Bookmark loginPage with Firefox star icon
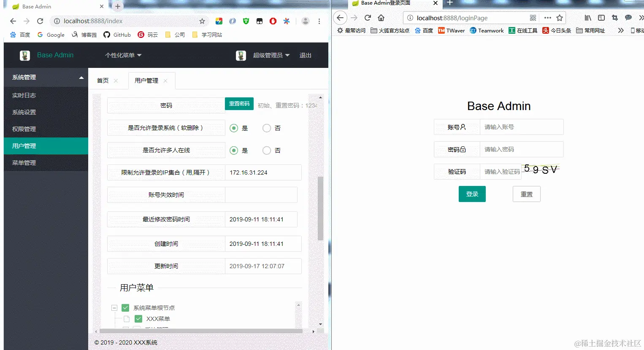The image size is (644, 350). coord(560,18)
